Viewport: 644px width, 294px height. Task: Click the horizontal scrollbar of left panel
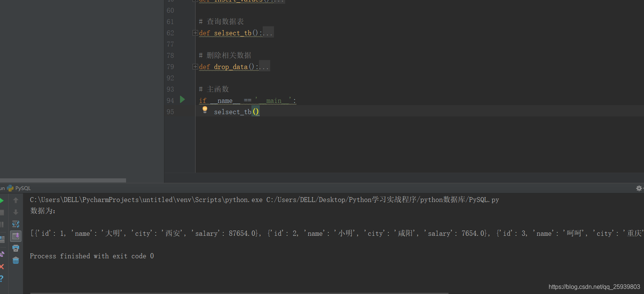pyautogui.click(x=63, y=180)
